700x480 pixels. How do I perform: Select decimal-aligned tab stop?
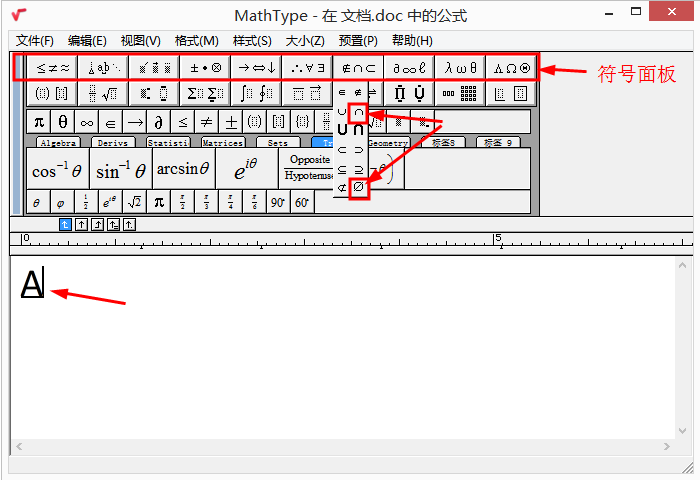129,224
